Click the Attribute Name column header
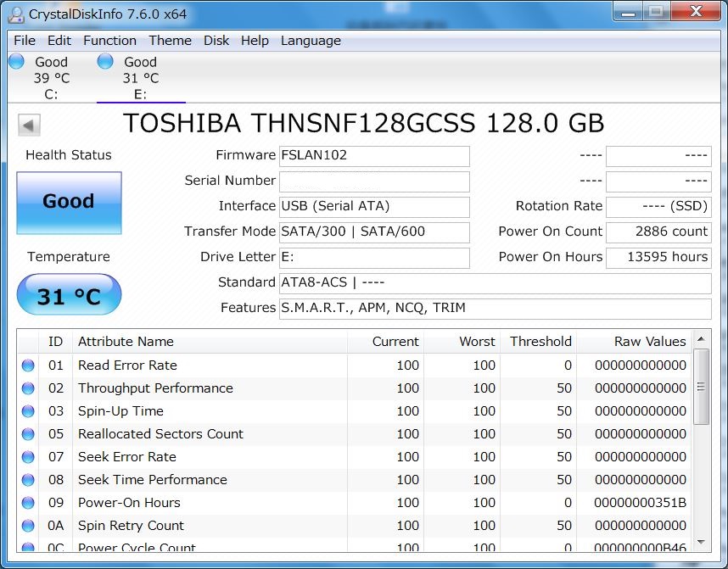 coord(210,342)
